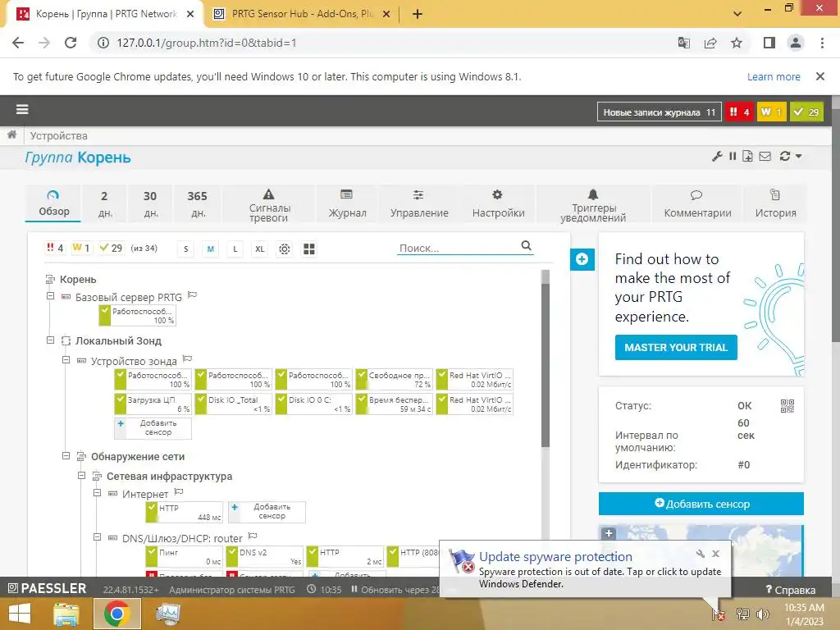Open the wrench settings icon for group Корень
This screenshot has width=840, height=630.
[x=717, y=157]
